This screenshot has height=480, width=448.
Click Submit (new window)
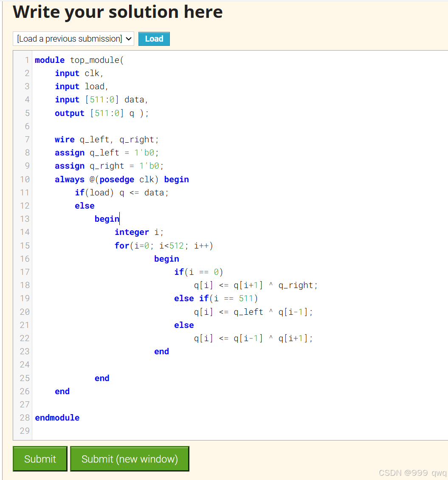(129, 459)
